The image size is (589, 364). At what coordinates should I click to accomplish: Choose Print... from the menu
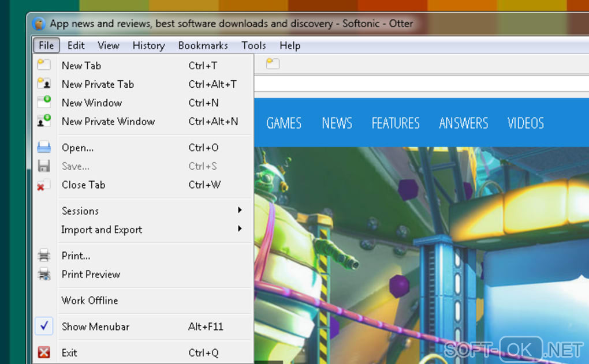(143, 256)
